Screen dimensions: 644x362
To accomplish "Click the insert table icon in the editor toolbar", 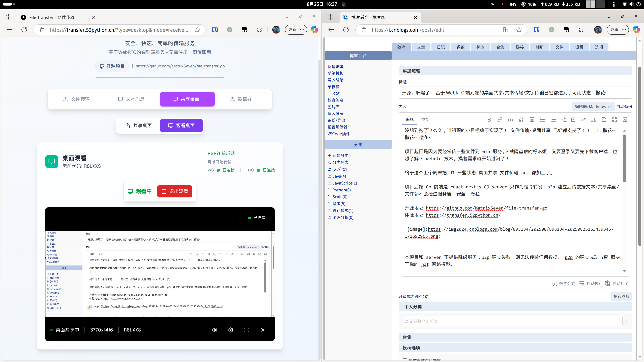I will coord(532,120).
